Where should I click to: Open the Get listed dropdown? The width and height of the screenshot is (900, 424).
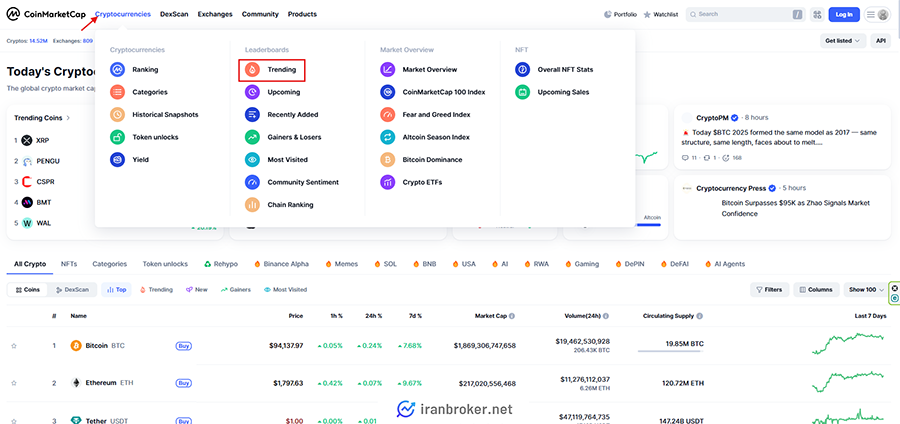click(843, 41)
